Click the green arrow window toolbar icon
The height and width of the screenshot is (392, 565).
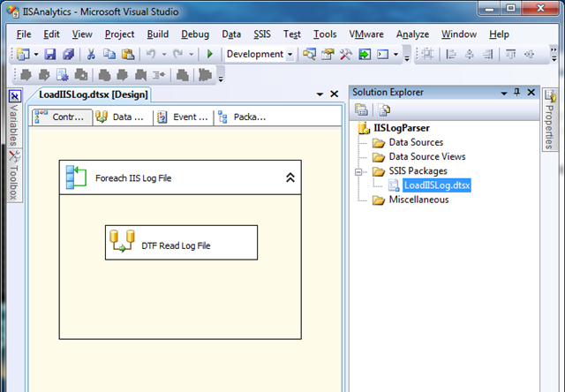(365, 55)
